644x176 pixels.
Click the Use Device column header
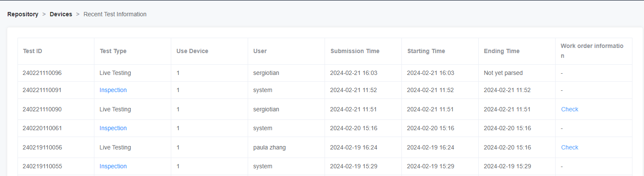[x=210, y=51]
